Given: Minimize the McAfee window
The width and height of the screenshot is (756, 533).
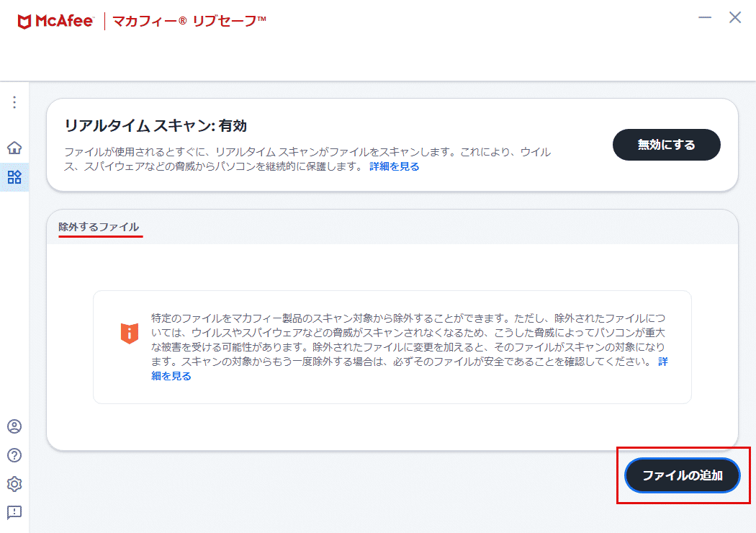Looking at the screenshot, I should click(705, 17).
